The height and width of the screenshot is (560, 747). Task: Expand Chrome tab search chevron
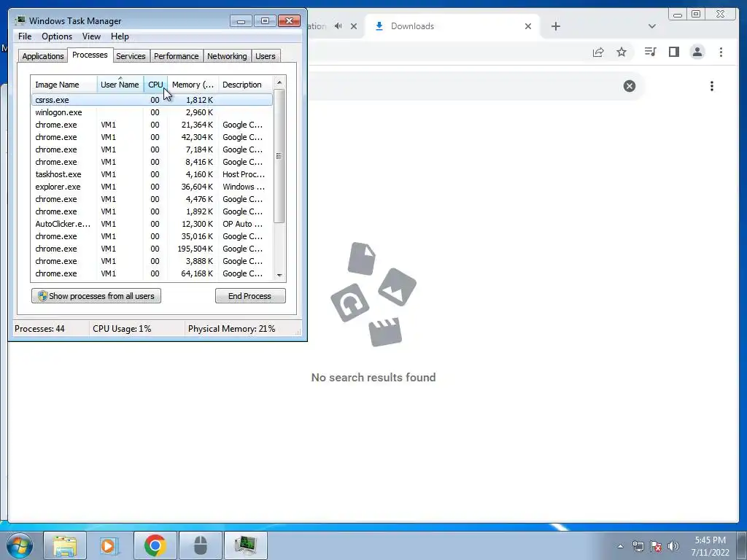click(x=652, y=26)
